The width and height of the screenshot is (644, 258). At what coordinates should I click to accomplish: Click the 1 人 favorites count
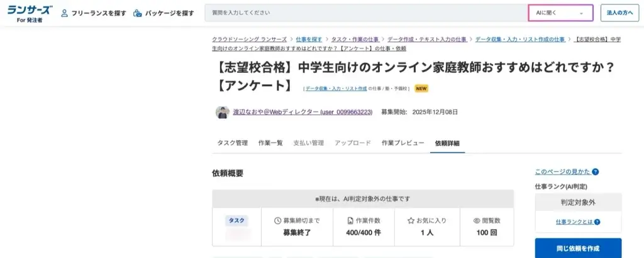click(427, 233)
